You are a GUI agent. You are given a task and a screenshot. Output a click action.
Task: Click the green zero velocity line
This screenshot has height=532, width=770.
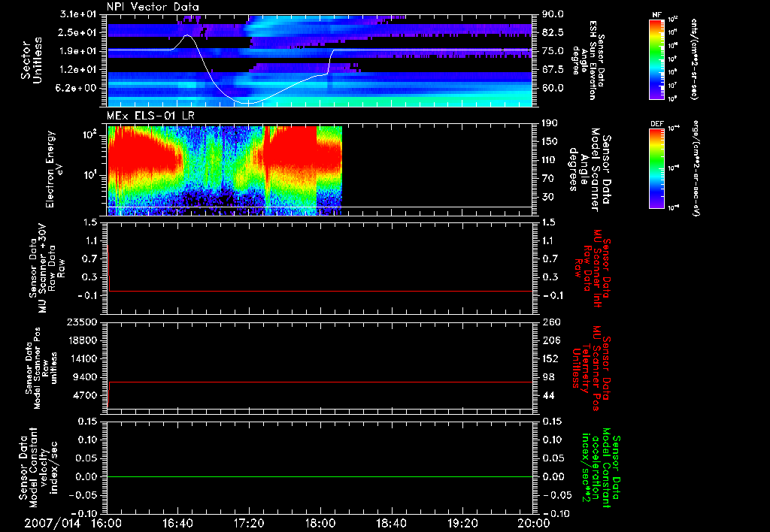click(x=320, y=476)
